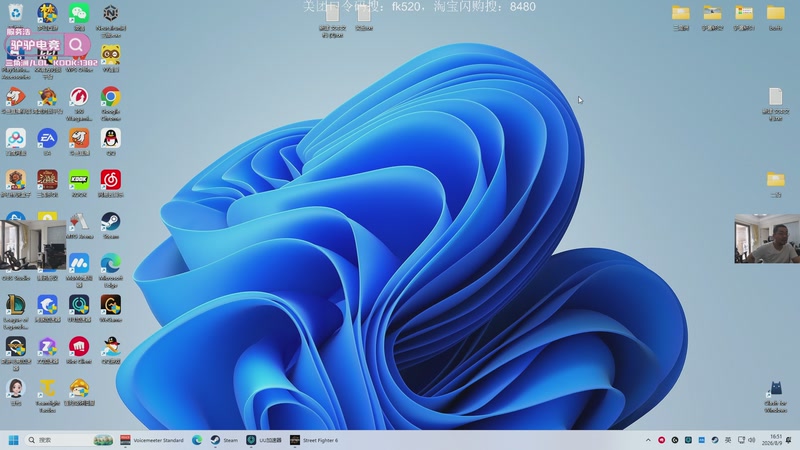The width and height of the screenshot is (800, 450).
Task: Open the QQ penguin desktop icon
Action: 110,138
